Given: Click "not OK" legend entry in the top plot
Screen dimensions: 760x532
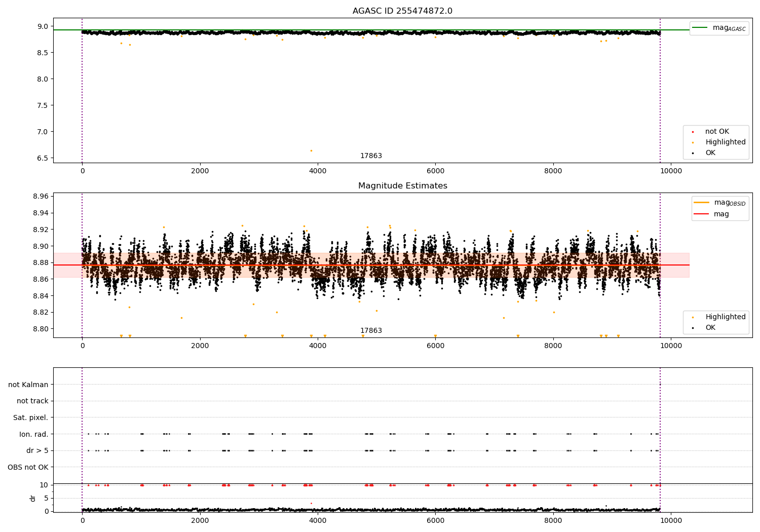Looking at the screenshot, I should 717,132.
